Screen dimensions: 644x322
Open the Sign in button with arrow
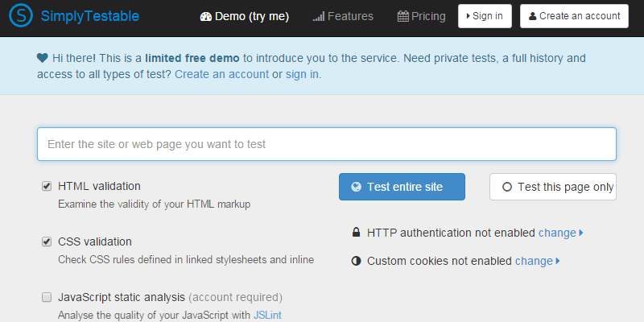point(485,16)
